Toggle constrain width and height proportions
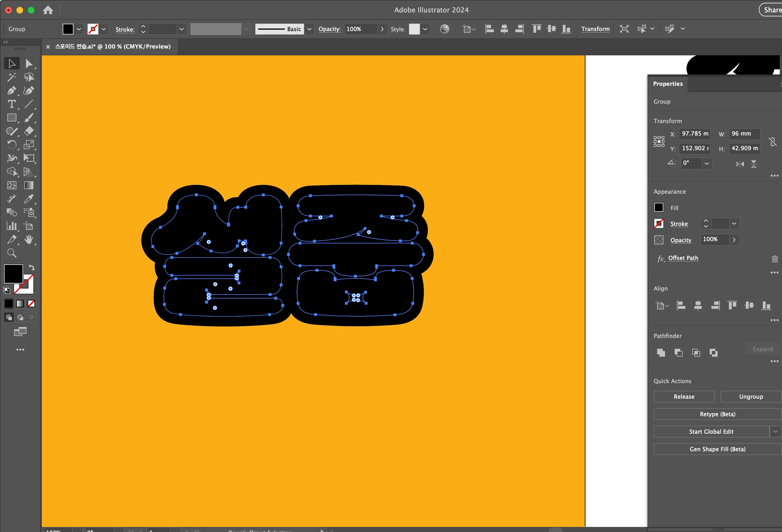 [773, 141]
